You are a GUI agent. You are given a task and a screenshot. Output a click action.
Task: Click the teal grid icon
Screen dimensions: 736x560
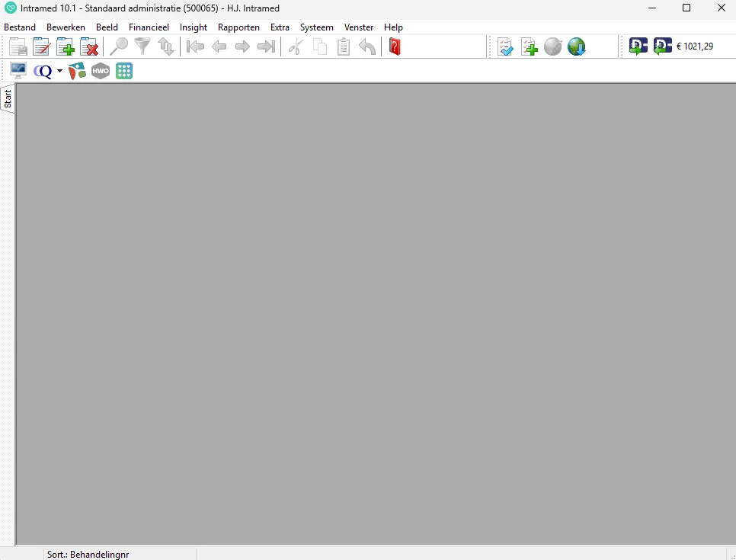[124, 71]
